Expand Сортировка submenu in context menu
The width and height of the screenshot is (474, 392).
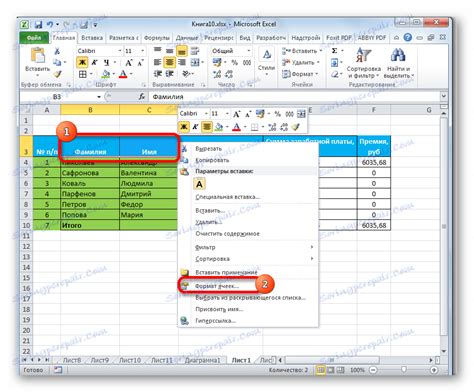tap(254, 259)
